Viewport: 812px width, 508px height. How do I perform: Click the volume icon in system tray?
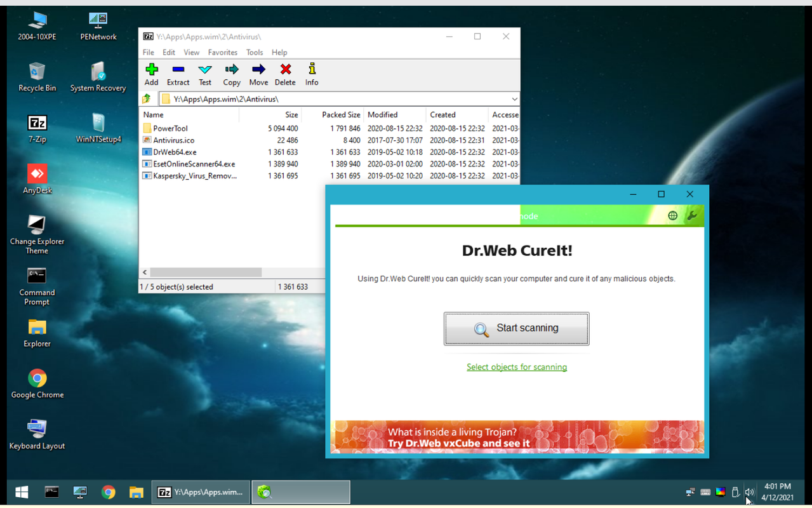click(750, 492)
